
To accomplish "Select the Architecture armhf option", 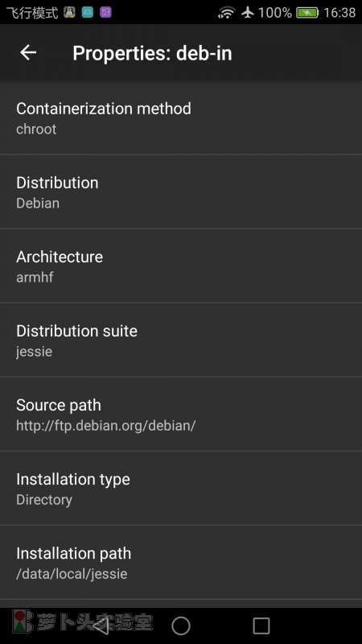I will pos(181,266).
